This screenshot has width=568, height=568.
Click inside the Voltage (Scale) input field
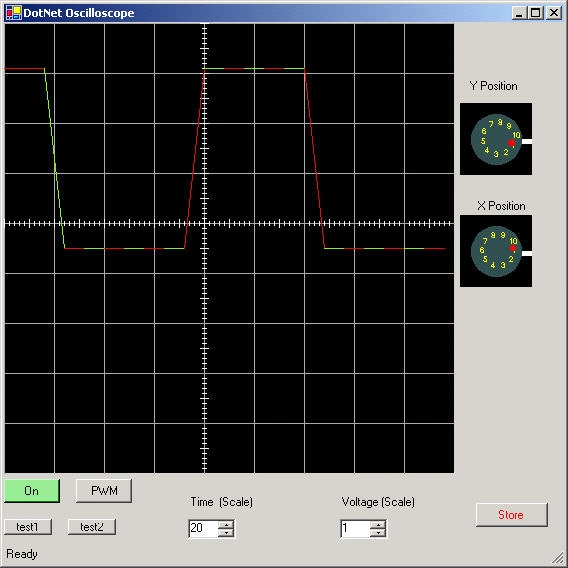355,529
